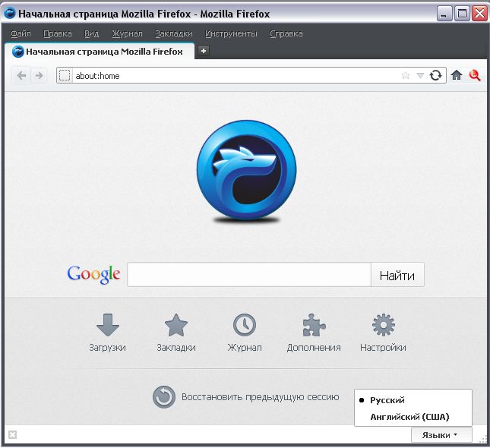
Task: Reload the page with the refresh icon
Action: [435, 75]
